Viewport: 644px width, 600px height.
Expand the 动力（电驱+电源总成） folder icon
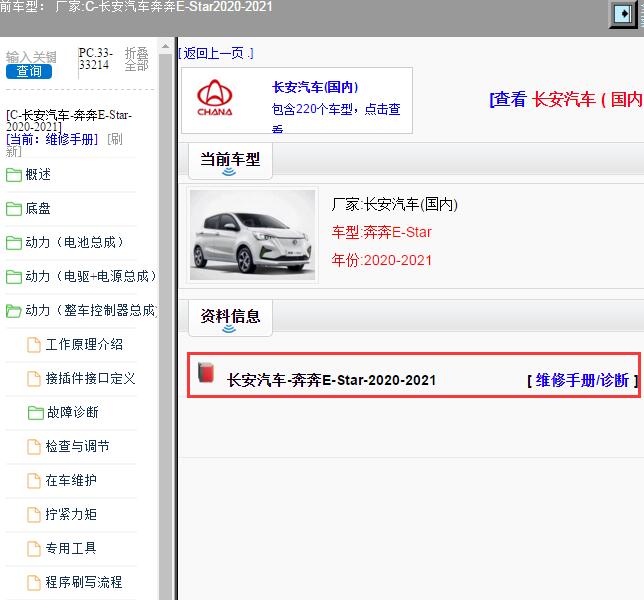point(14,277)
